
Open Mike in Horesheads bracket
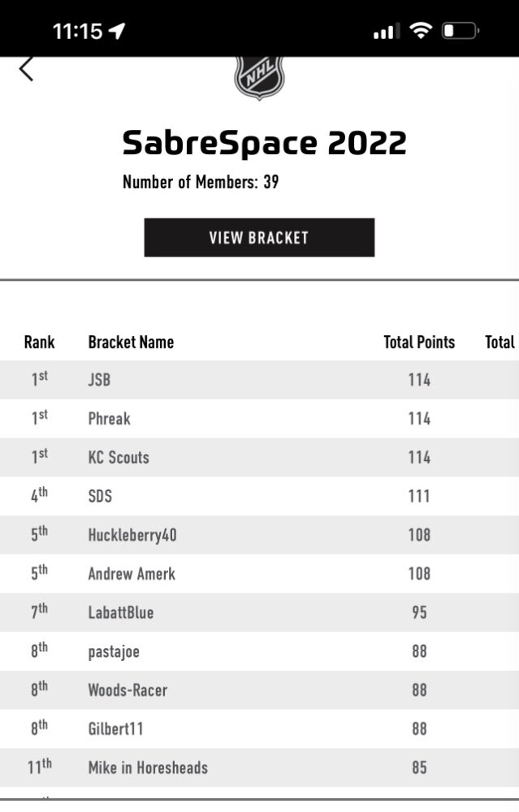click(x=260, y=767)
